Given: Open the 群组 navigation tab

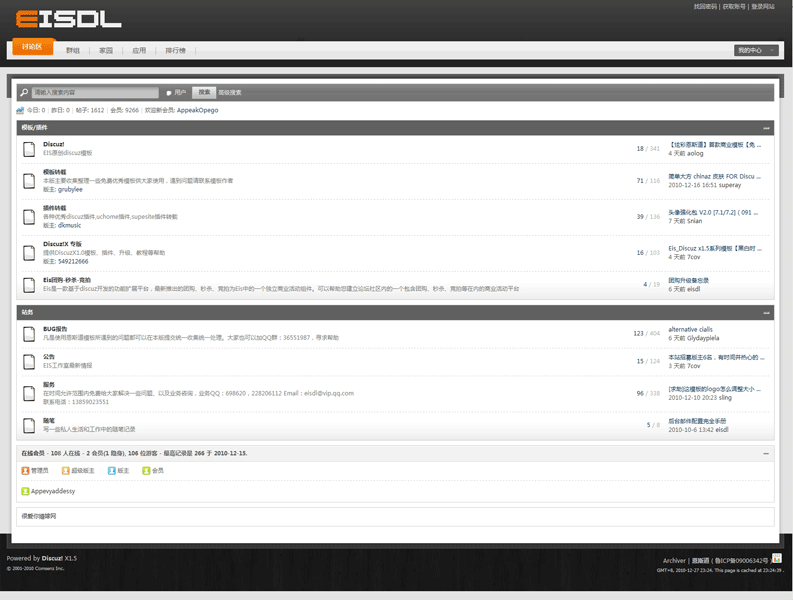Looking at the screenshot, I should [x=73, y=51].
